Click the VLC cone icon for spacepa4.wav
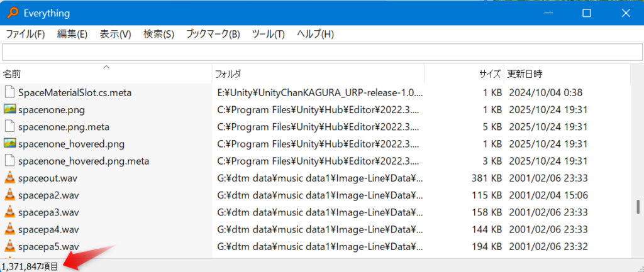 pyautogui.click(x=9, y=229)
